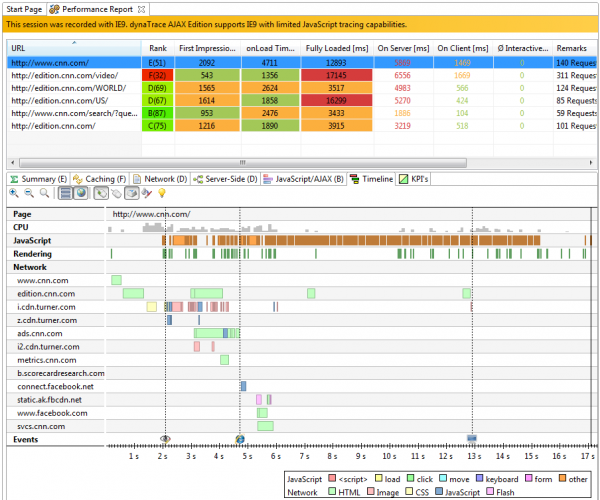Select the CPU timeline row label

pyautogui.click(x=21, y=227)
